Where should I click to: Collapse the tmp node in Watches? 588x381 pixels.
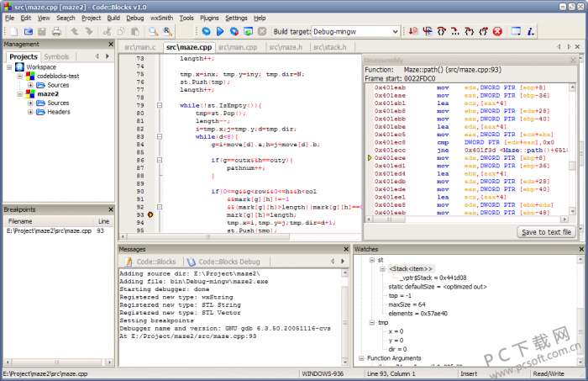coord(372,321)
